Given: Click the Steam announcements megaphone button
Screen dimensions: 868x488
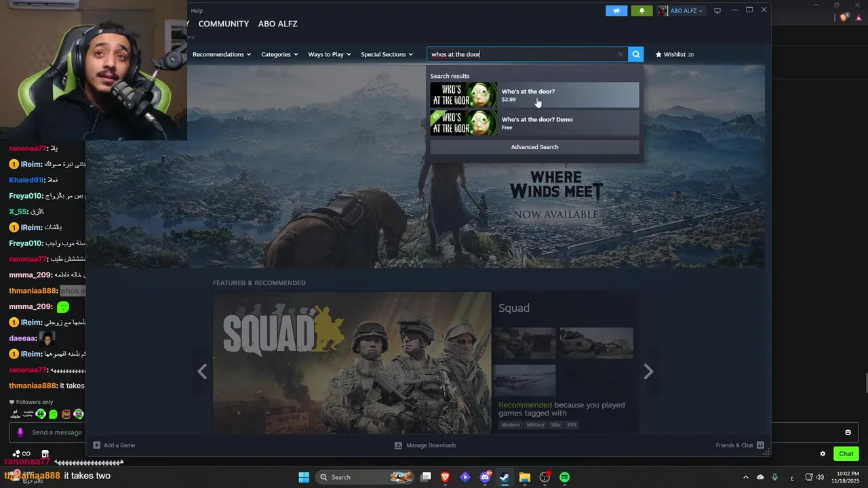Looking at the screenshot, I should click(616, 11).
